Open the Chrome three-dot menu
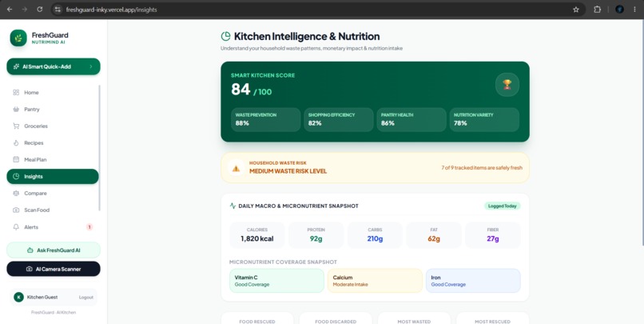 pos(634,10)
